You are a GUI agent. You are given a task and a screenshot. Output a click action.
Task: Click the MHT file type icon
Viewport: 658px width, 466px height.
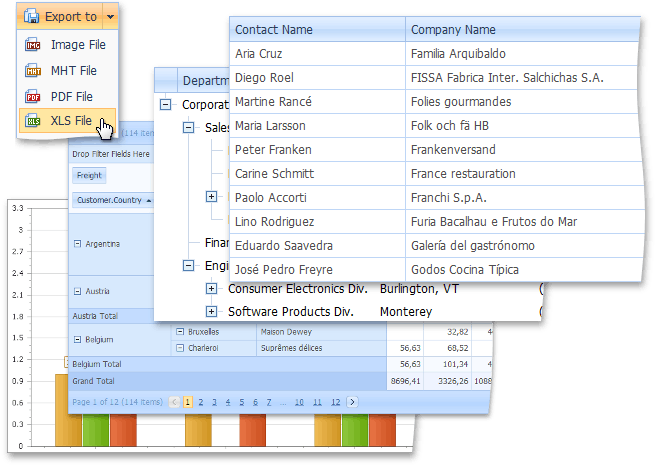[33, 71]
